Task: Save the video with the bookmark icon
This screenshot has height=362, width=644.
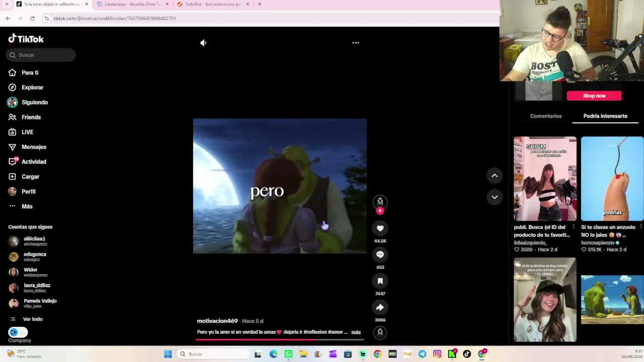Action: coord(380,281)
